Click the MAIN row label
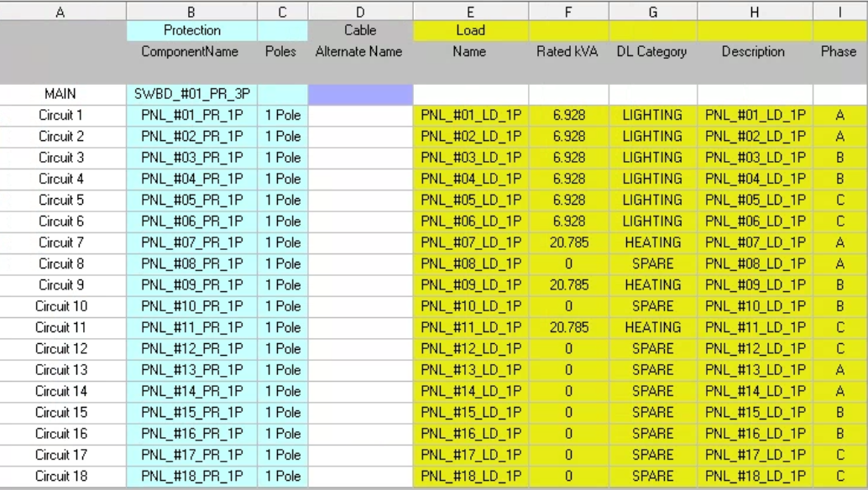The image size is (868, 490). pos(60,94)
